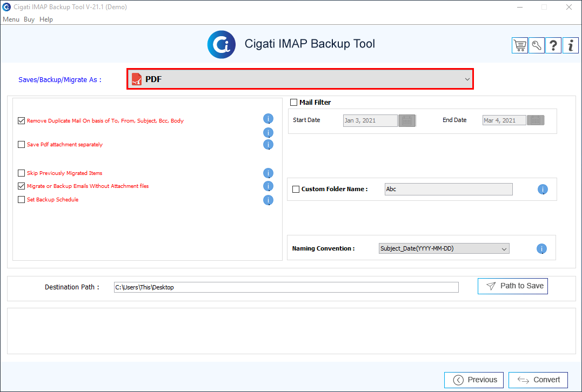Image resolution: width=582 pixels, height=392 pixels.
Task: Click the Path to Save button
Action: (513, 286)
